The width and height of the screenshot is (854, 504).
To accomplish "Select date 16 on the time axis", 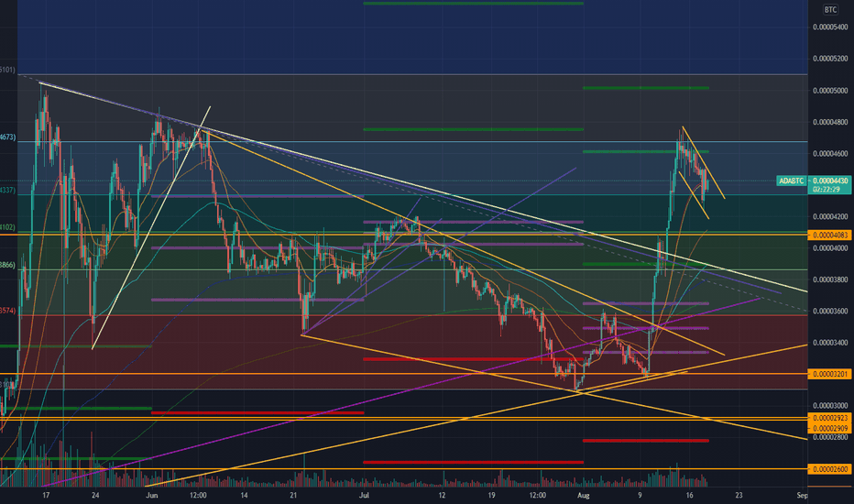I will point(689,495).
